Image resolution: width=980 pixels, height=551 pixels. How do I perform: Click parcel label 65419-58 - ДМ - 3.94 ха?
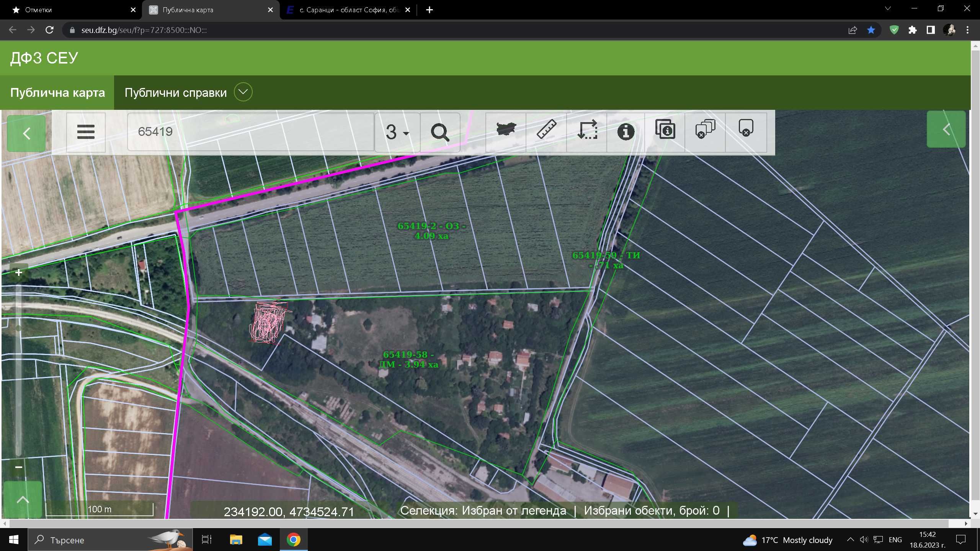pyautogui.click(x=408, y=360)
